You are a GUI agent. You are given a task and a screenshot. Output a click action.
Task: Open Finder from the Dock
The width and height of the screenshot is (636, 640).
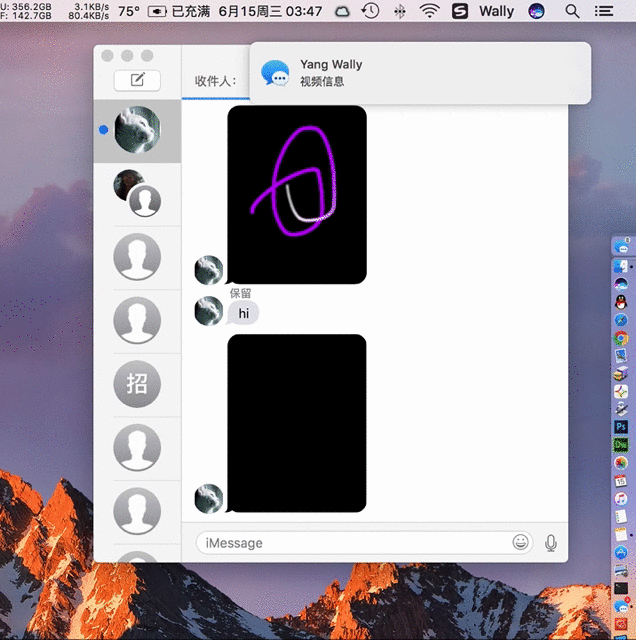click(x=620, y=267)
